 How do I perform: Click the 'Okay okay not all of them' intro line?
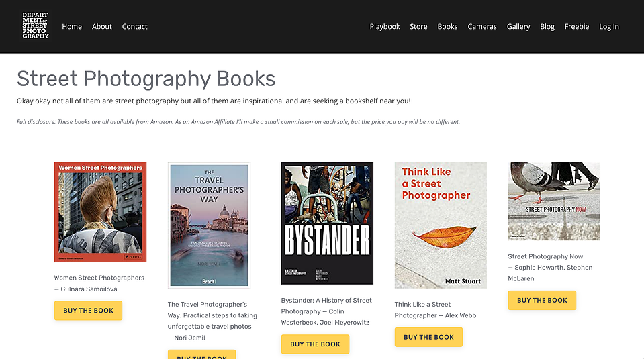coord(214,101)
